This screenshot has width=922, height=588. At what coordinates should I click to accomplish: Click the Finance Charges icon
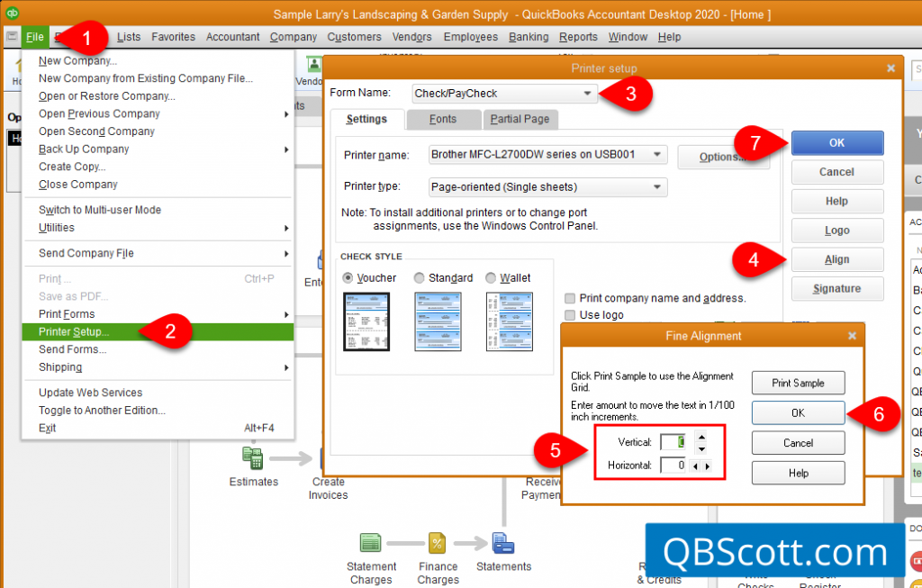click(438, 544)
